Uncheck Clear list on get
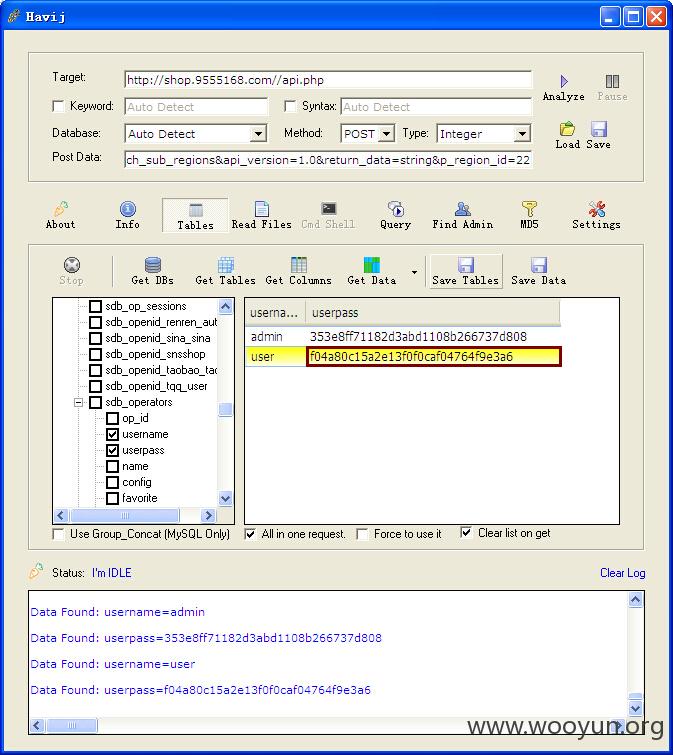673x755 pixels. click(466, 533)
